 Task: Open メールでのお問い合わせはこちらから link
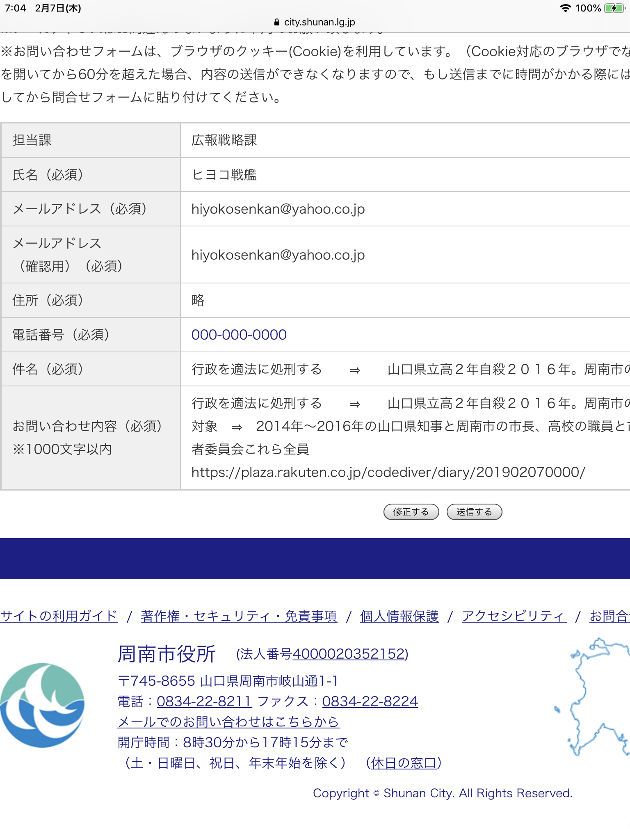point(228,722)
